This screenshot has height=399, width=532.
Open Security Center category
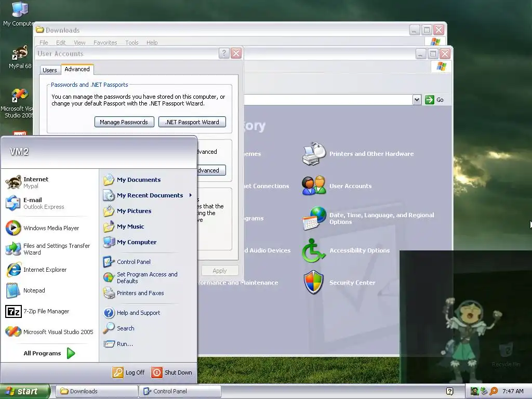coord(339,283)
